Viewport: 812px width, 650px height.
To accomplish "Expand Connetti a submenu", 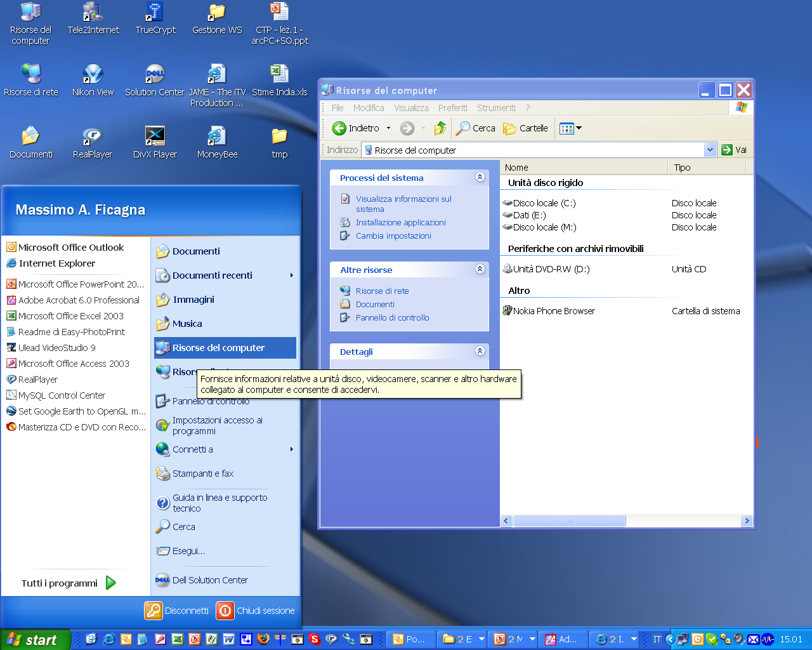I will 225,449.
